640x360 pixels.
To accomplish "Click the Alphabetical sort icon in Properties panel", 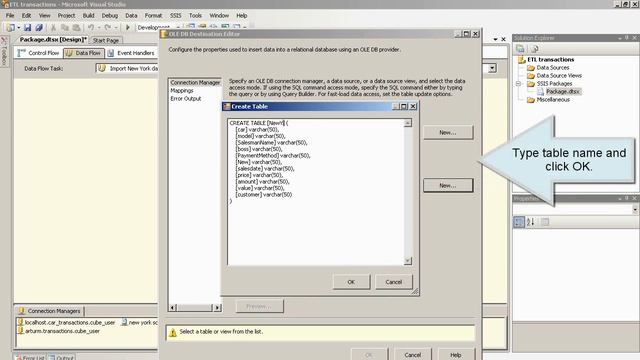I will coord(530,222).
